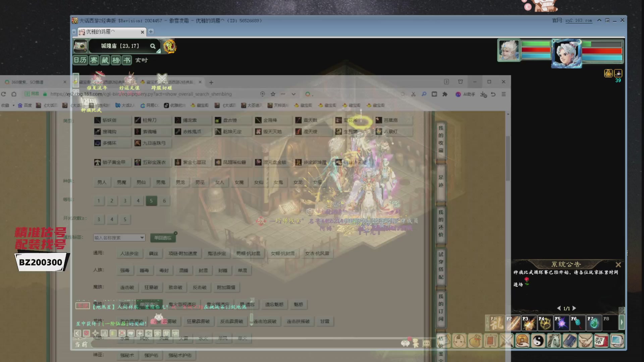Open the handshake friends icon
This screenshot has height=362, width=644.
click(x=586, y=341)
